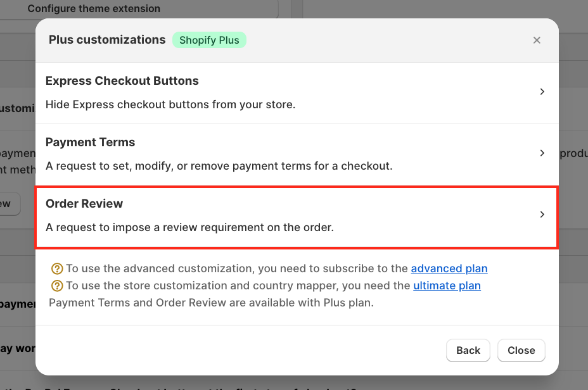Select the Express Checkout Buttons heading

tap(122, 81)
